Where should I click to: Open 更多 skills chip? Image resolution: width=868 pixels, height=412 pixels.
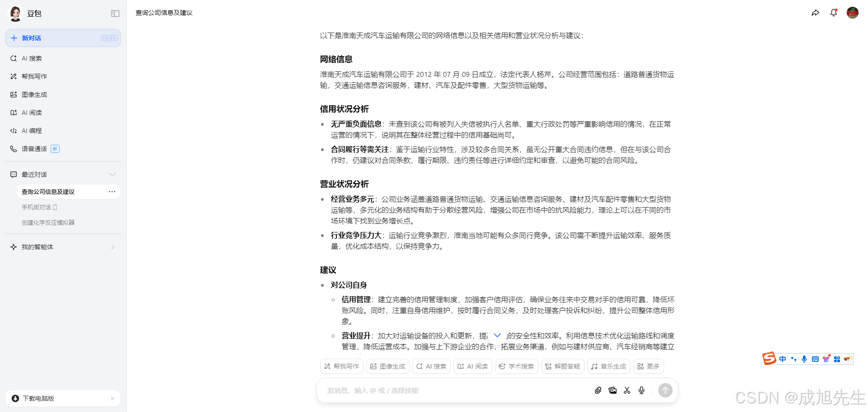tap(649, 366)
